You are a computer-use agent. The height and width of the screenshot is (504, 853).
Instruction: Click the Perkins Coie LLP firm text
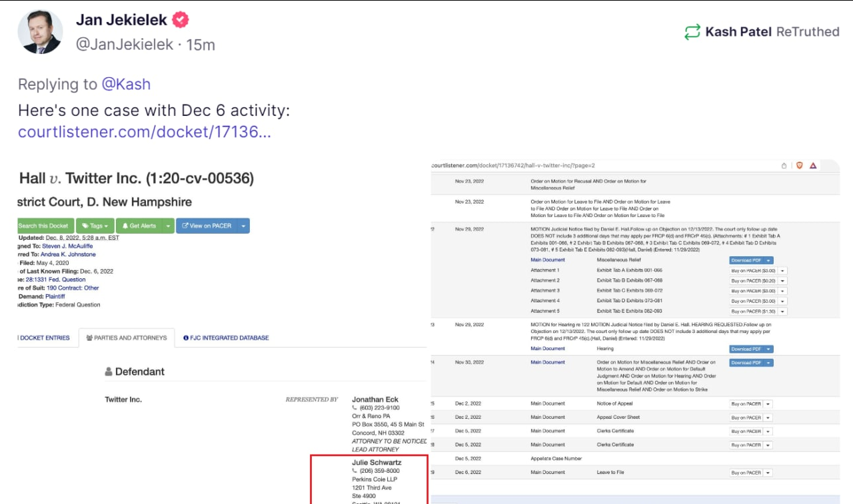pos(375,479)
